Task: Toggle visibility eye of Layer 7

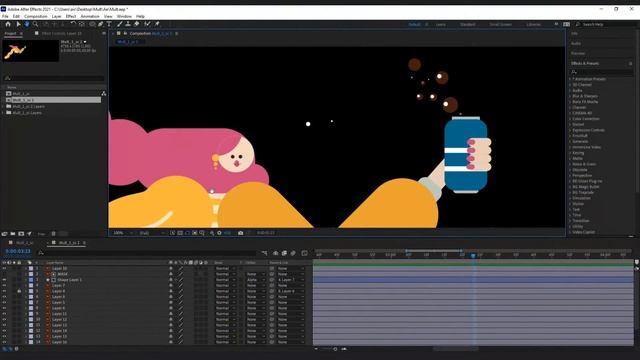Action: [x=4, y=286]
